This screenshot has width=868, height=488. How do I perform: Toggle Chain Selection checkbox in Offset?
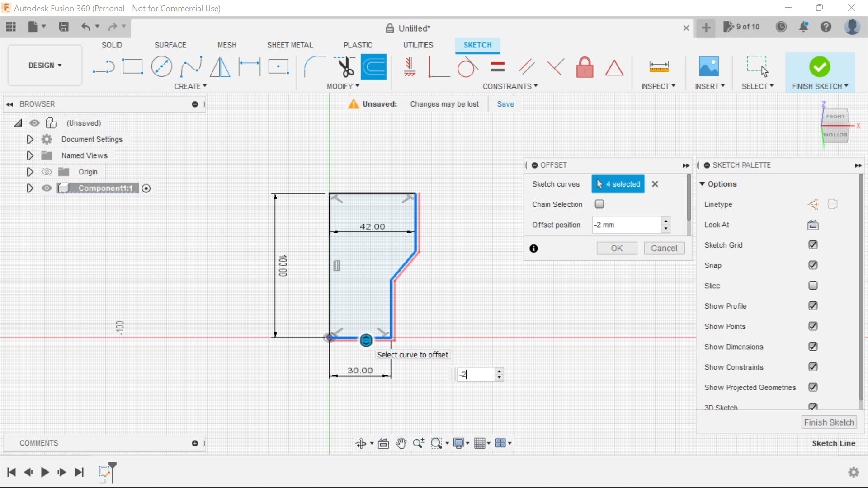tap(599, 204)
